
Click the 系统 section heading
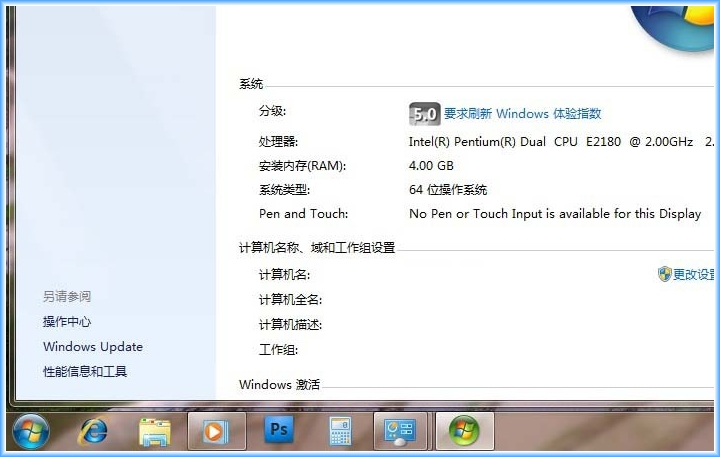pos(251,84)
